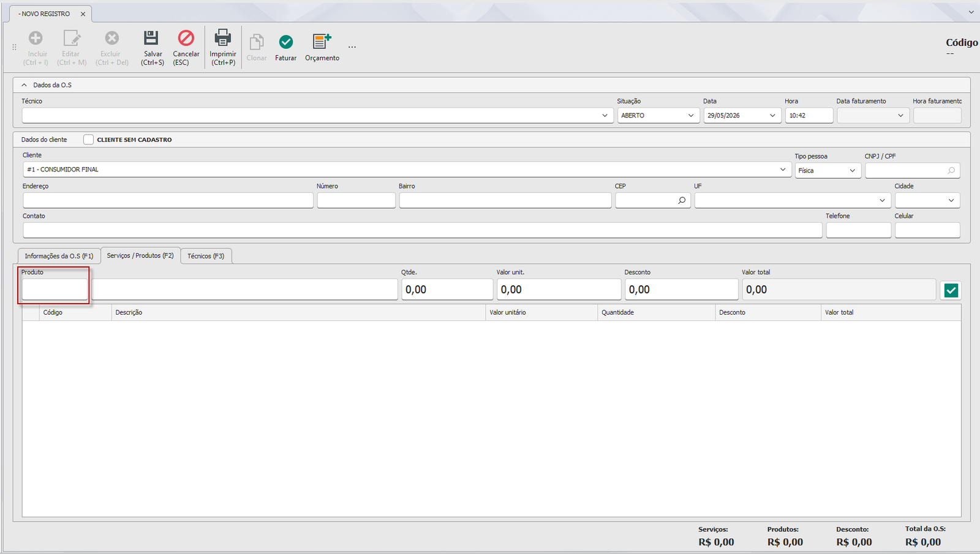Open the Técnicos (F3) tab
The image size is (980, 554).
point(206,256)
